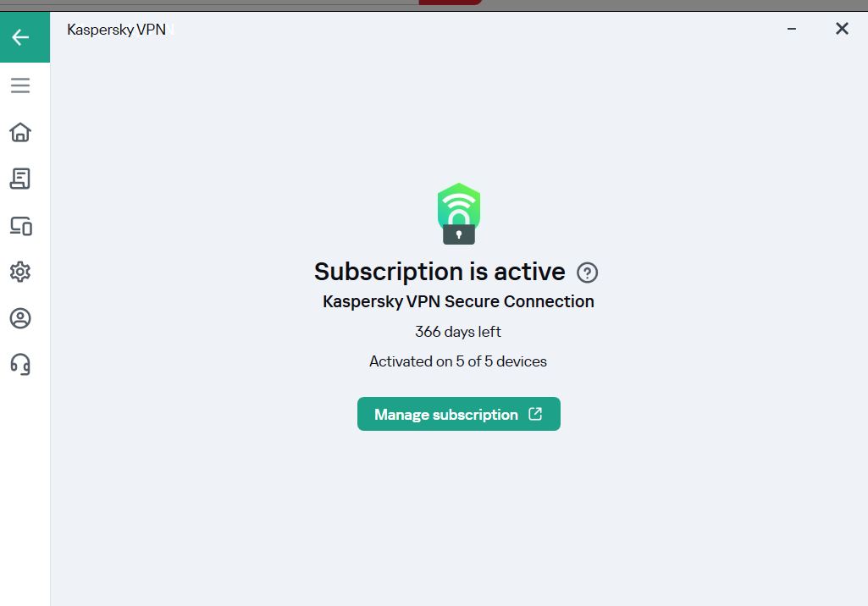The height and width of the screenshot is (606, 868).
Task: Open the account profile icon
Action: (20, 318)
